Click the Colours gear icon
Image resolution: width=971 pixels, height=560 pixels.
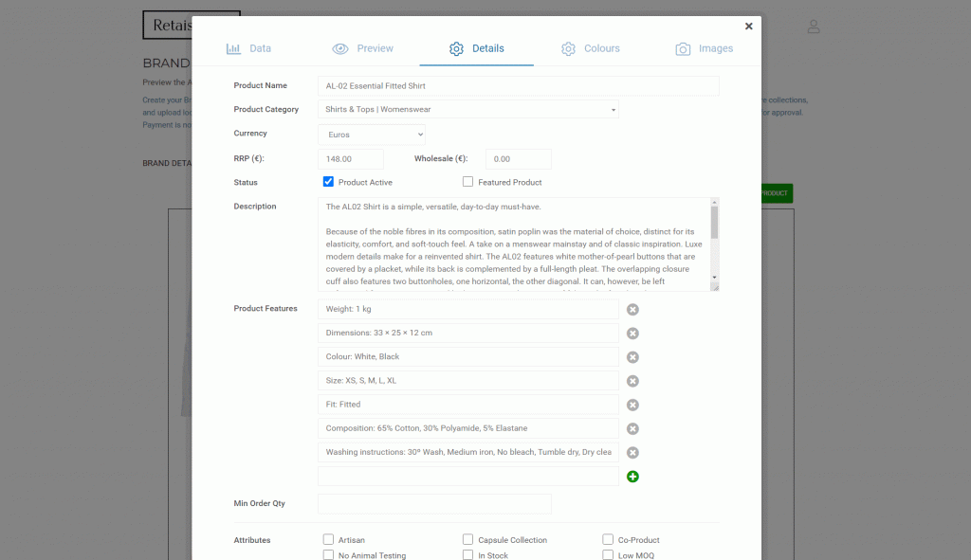click(x=569, y=49)
